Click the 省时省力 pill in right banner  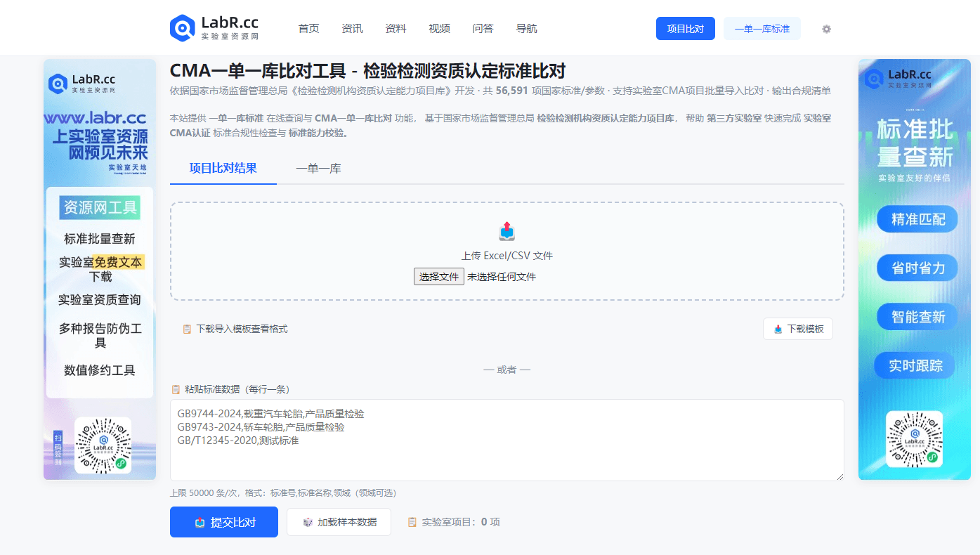[x=917, y=268]
